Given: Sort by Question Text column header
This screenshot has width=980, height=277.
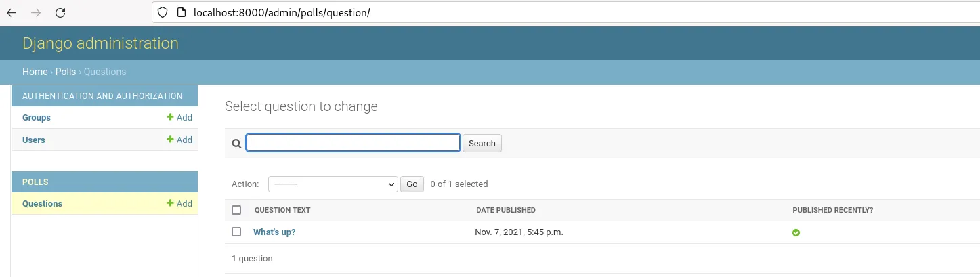Looking at the screenshot, I should [x=282, y=210].
